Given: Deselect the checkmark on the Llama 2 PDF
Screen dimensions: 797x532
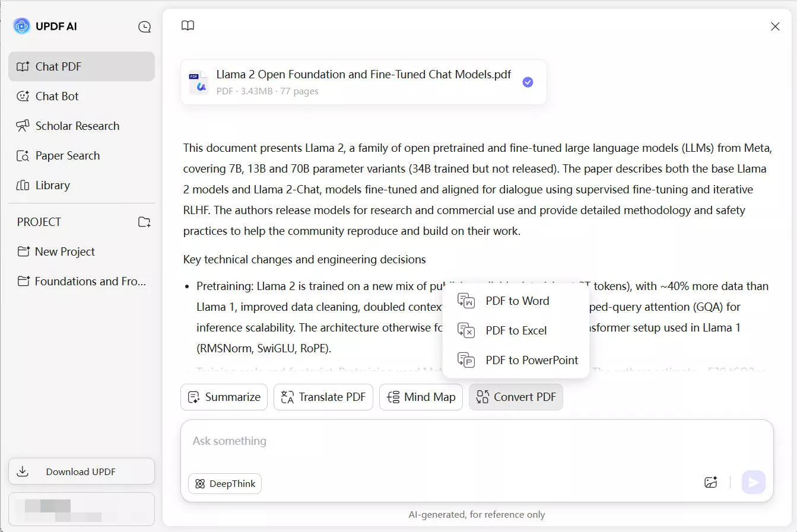Looking at the screenshot, I should point(527,82).
